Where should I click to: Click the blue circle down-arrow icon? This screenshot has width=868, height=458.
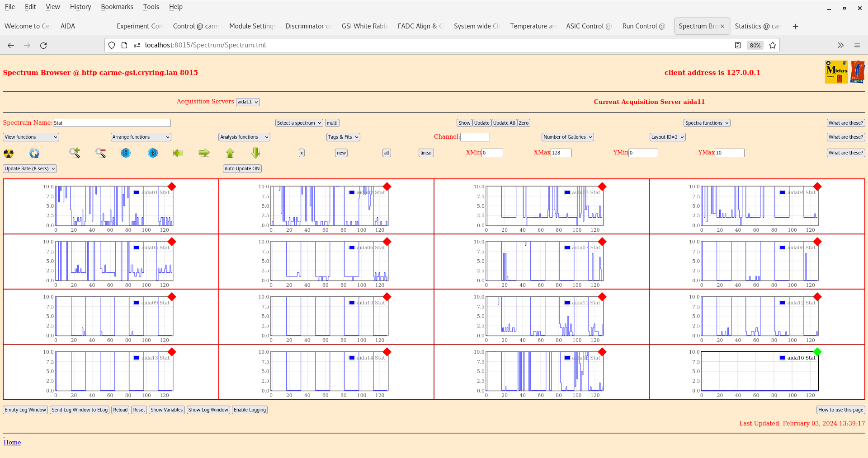click(126, 153)
